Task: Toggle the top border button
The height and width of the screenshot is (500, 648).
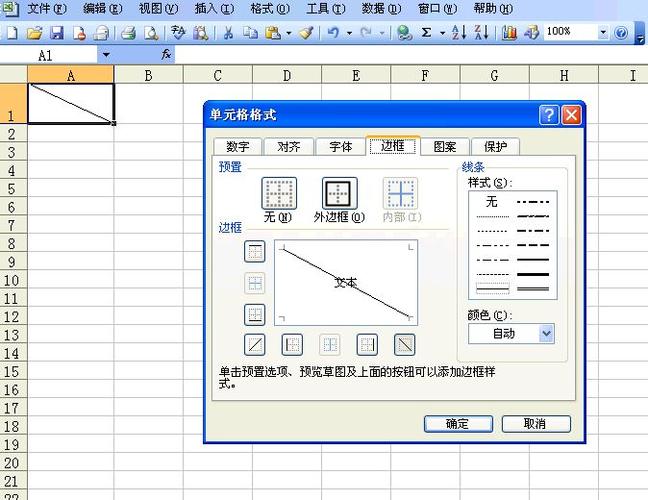Action: pos(255,252)
